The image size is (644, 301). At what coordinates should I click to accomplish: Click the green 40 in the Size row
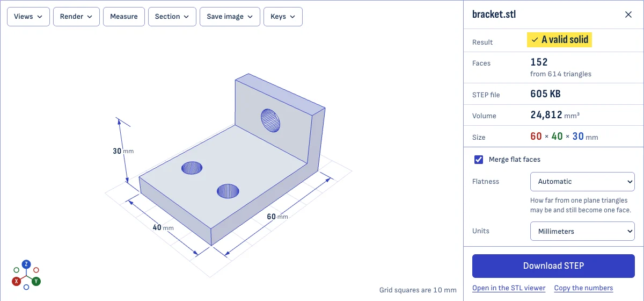pos(557,137)
